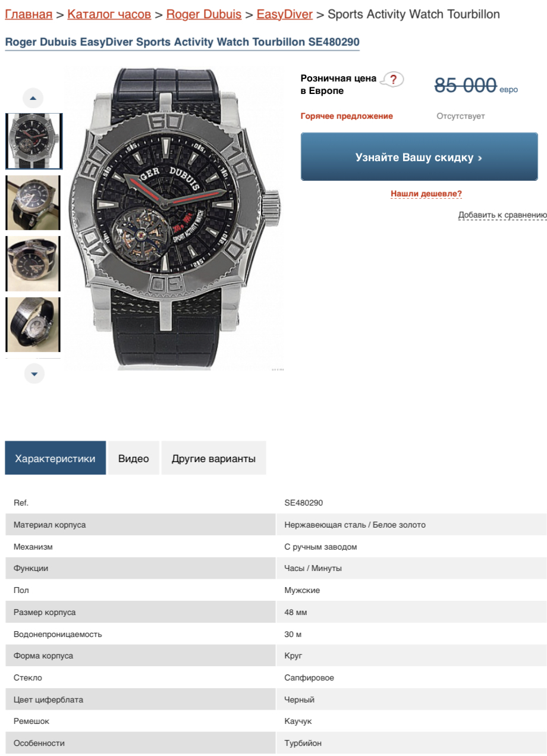Select the first watch thumbnail
This screenshot has width=547, height=756.
(33, 142)
